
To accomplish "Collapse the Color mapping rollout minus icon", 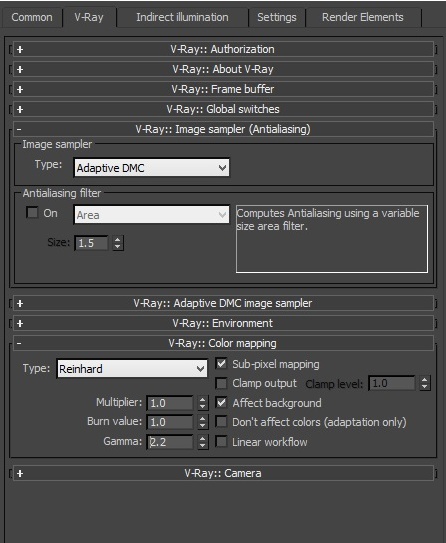I will (x=19, y=344).
